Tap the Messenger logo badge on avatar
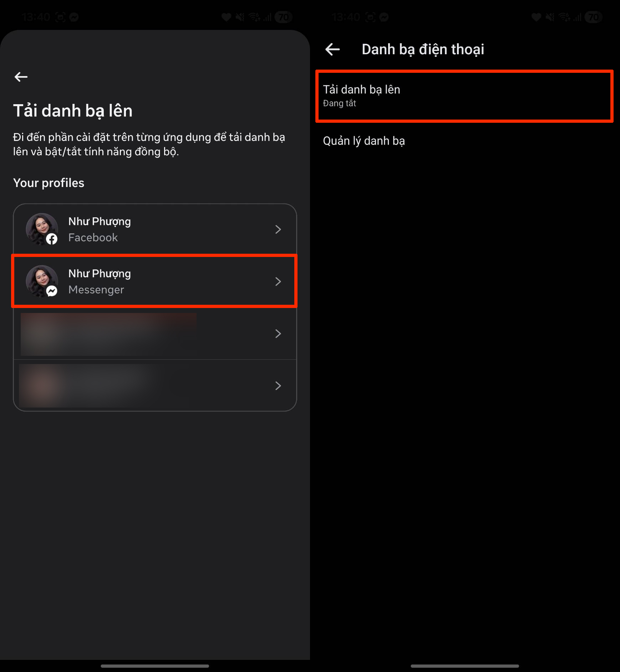The width and height of the screenshot is (620, 672). pyautogui.click(x=52, y=291)
